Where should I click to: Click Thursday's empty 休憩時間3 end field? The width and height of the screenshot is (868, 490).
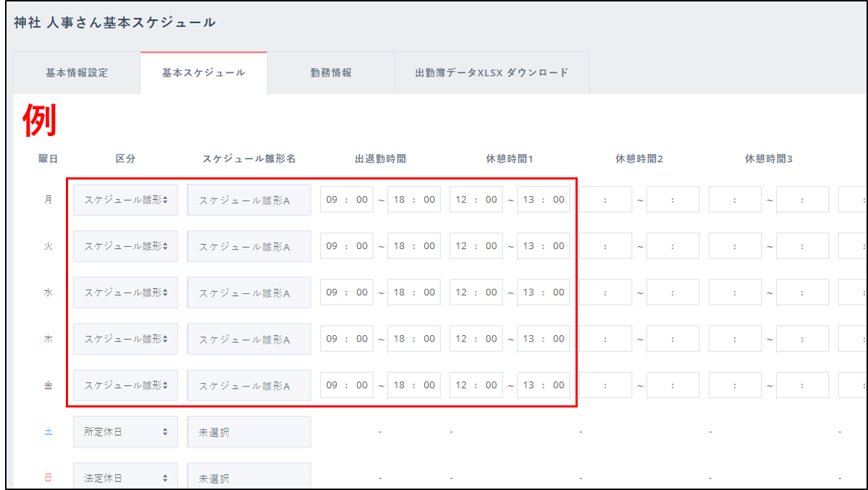coord(802,339)
